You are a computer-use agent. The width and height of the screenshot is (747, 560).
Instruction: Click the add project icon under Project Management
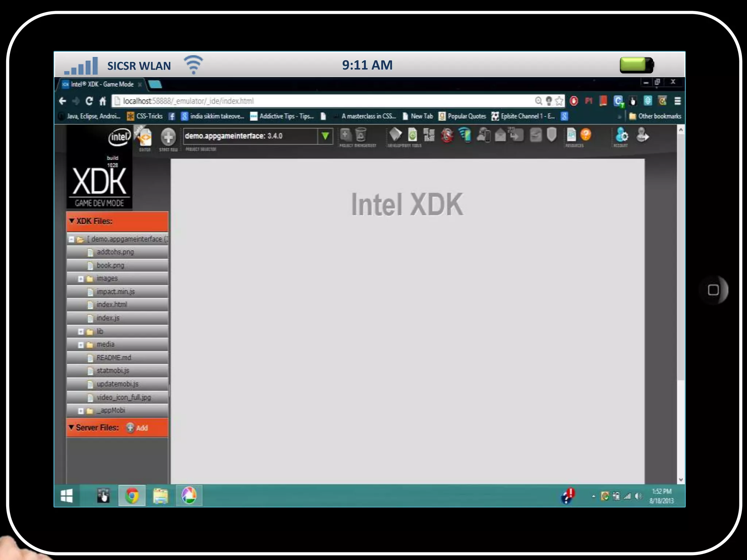tap(345, 135)
